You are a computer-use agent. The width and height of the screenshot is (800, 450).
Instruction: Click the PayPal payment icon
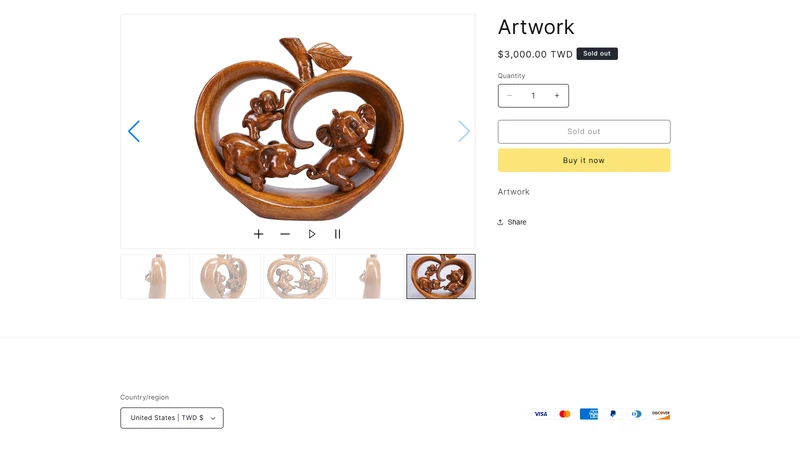(613, 414)
